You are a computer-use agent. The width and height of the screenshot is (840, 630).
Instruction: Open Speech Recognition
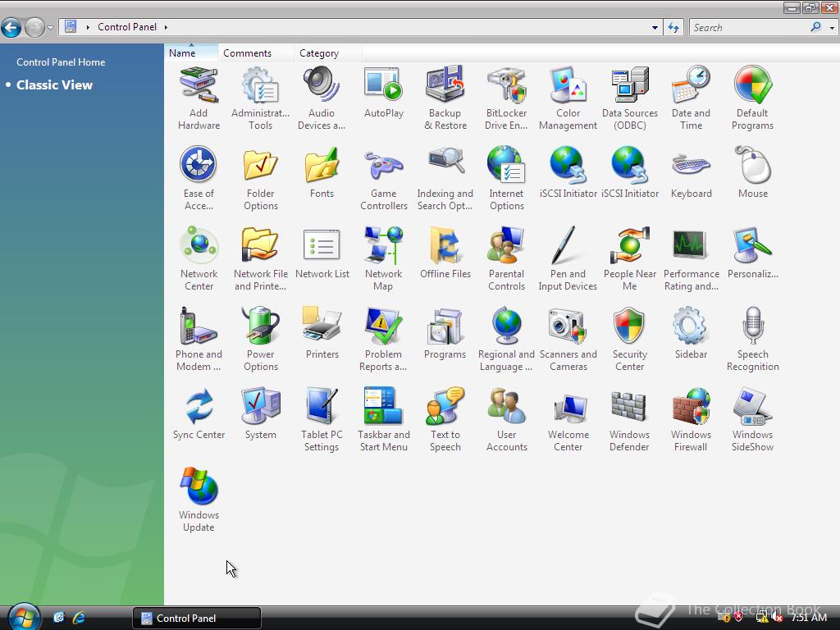(753, 339)
